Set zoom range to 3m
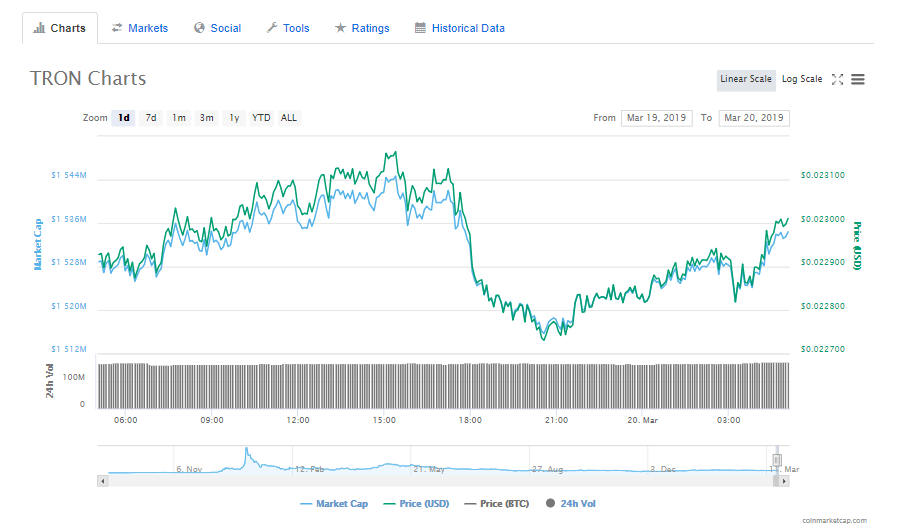The image size is (907, 526). [x=207, y=118]
